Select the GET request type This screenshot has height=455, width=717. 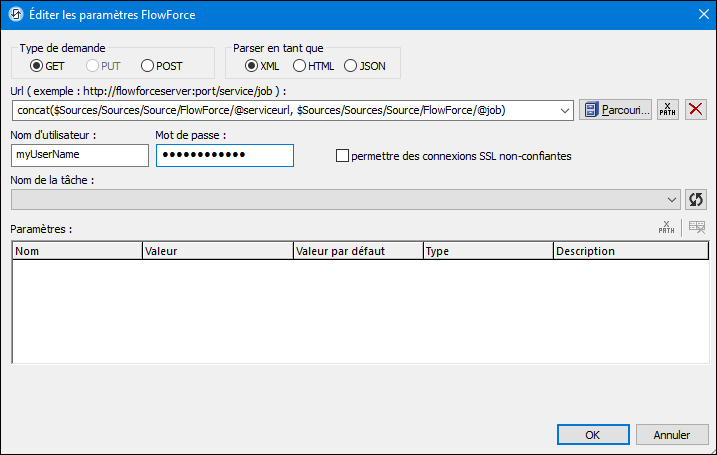click(37, 66)
